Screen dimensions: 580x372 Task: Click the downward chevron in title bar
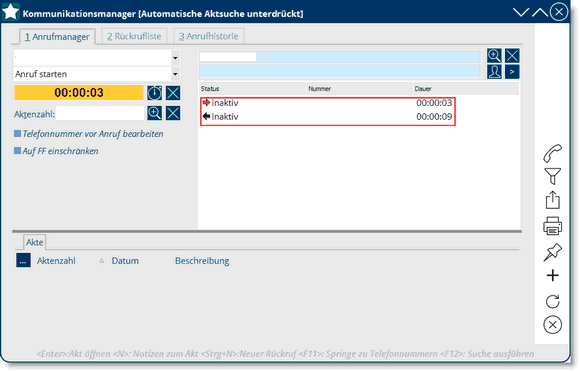point(521,13)
